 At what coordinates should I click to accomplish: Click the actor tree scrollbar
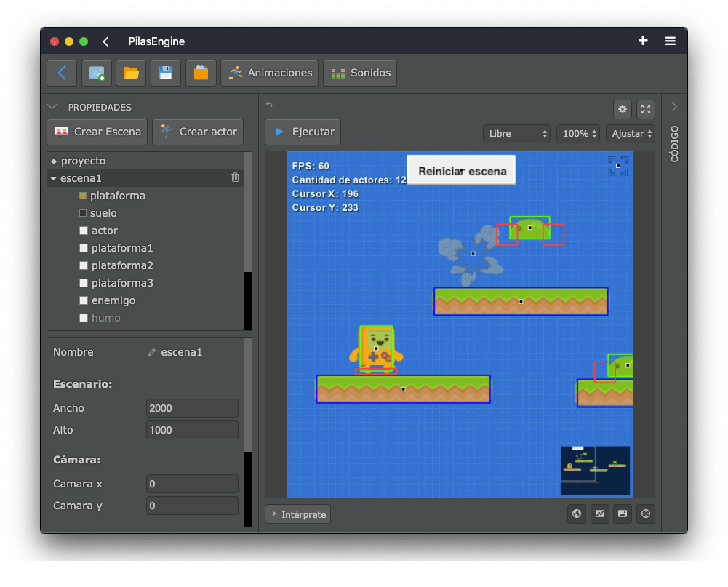pos(248,212)
